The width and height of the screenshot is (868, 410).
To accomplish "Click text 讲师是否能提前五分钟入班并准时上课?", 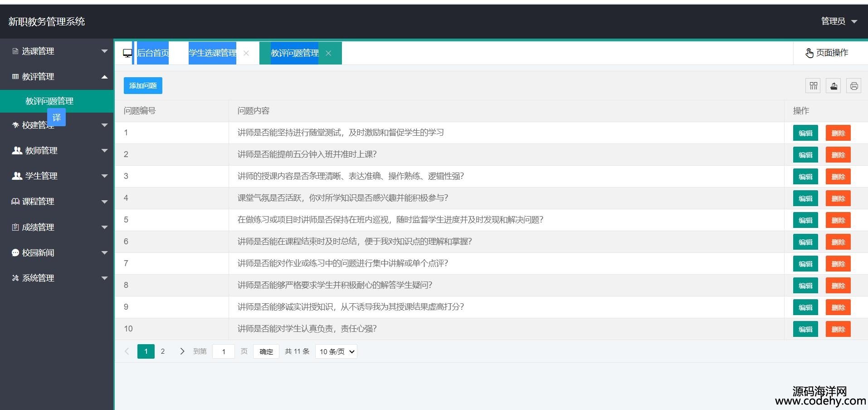I will point(307,154).
